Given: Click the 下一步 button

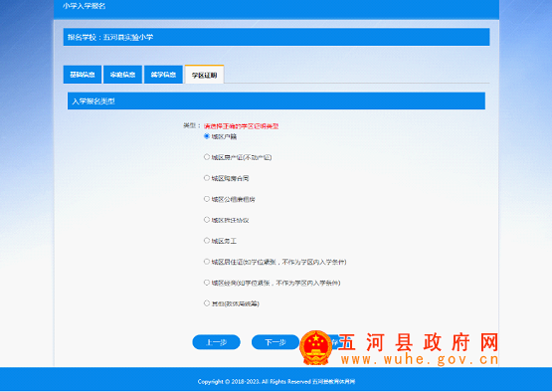Looking at the screenshot, I should [276, 342].
